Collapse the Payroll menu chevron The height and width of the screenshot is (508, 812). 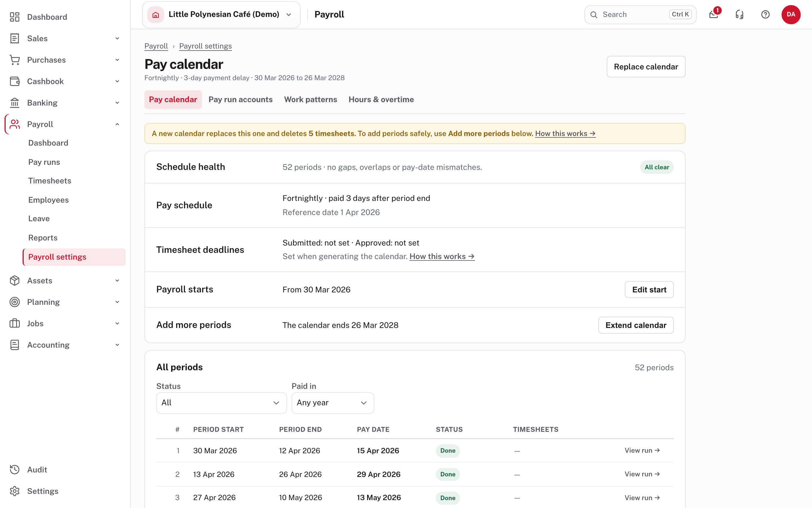point(118,124)
